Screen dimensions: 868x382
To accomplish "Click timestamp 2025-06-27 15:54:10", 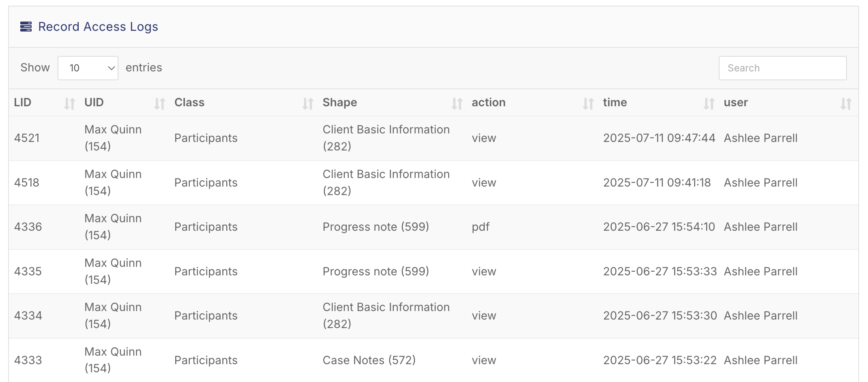I will coord(659,227).
